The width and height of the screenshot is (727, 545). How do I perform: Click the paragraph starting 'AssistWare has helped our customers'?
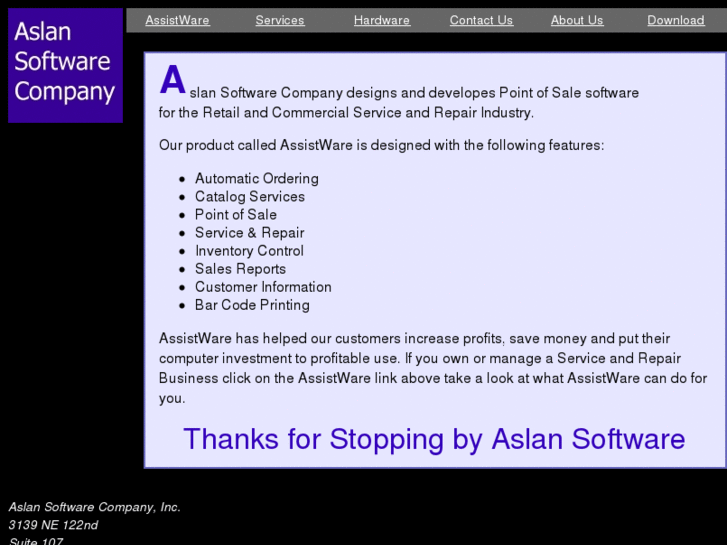coord(433,368)
